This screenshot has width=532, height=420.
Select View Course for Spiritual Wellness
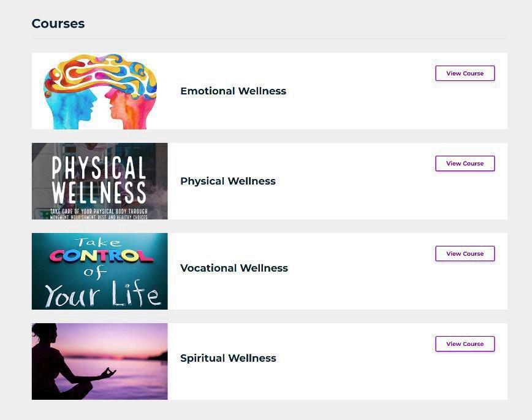pyautogui.click(x=465, y=344)
